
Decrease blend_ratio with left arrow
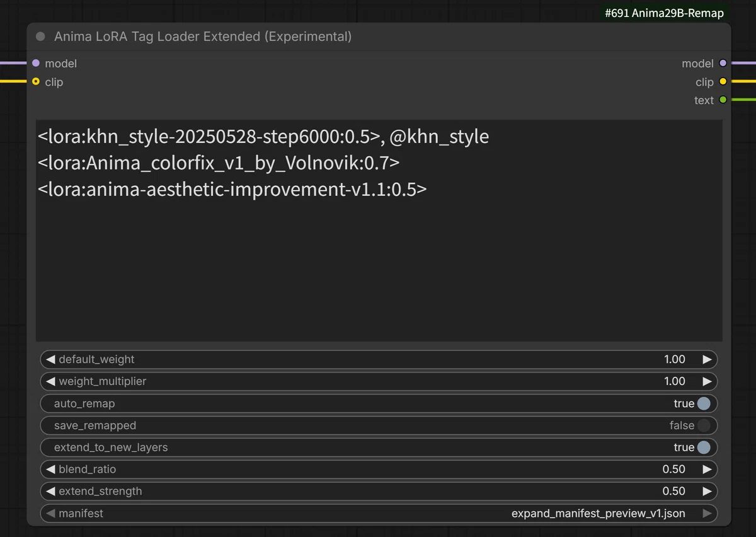pyautogui.click(x=51, y=469)
